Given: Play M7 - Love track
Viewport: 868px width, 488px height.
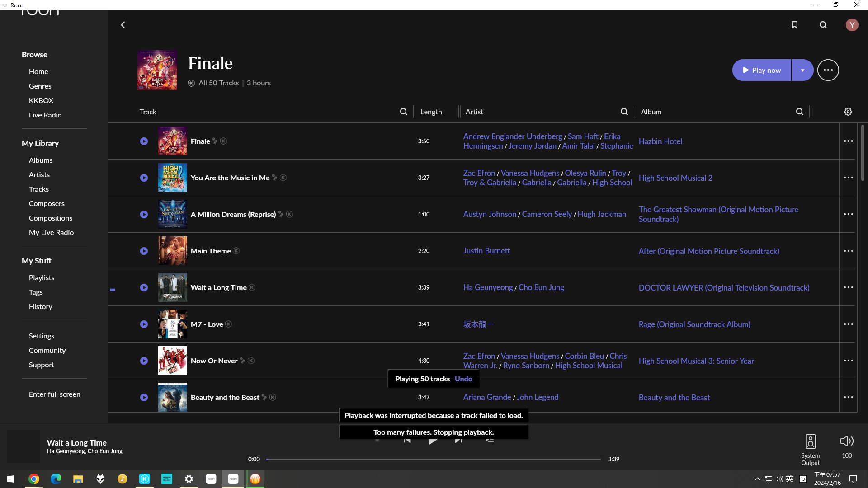Looking at the screenshot, I should (144, 324).
